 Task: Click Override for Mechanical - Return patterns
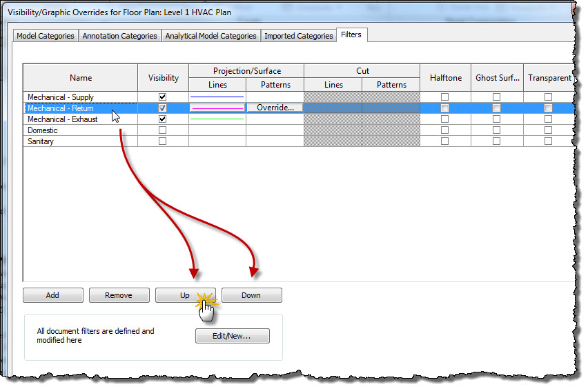[x=275, y=108]
